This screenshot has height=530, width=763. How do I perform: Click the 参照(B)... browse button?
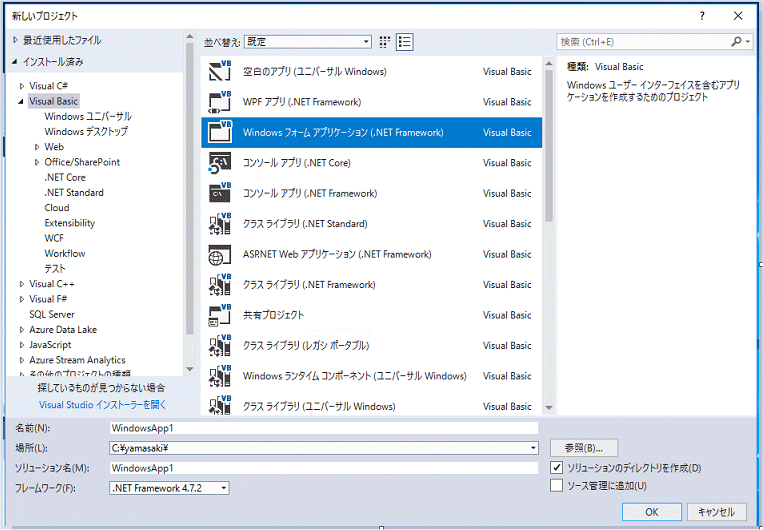point(583,448)
